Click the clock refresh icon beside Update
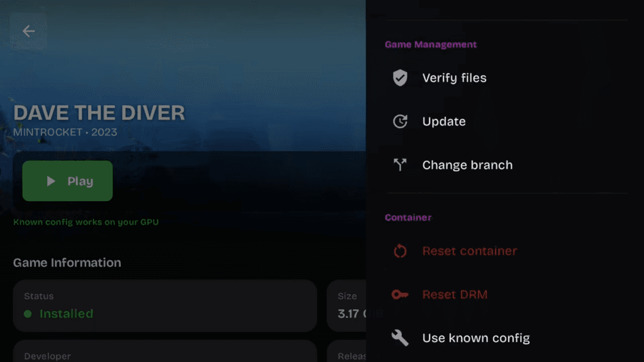 pyautogui.click(x=400, y=121)
